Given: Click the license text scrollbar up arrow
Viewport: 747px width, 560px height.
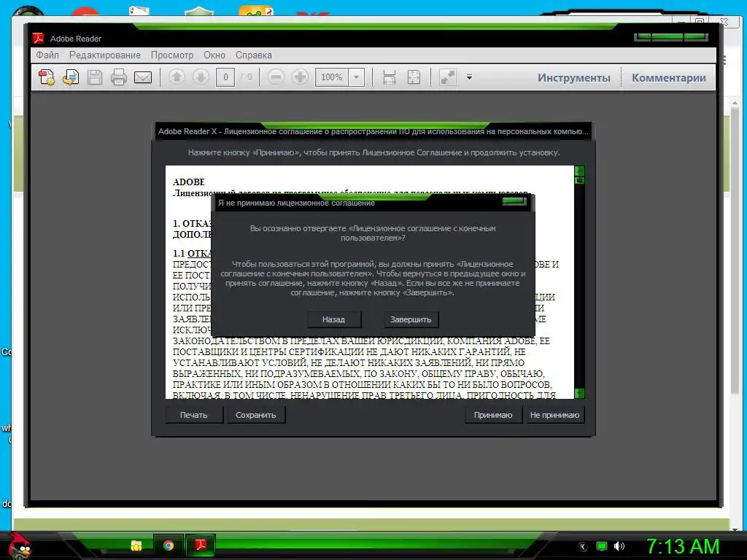Looking at the screenshot, I should click(579, 171).
